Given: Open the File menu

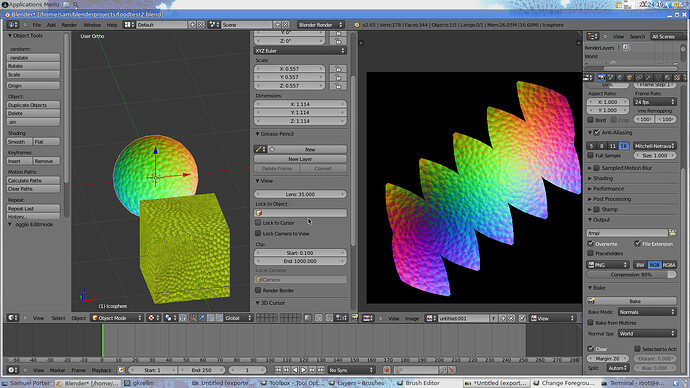Looking at the screenshot, I should click(x=37, y=25).
